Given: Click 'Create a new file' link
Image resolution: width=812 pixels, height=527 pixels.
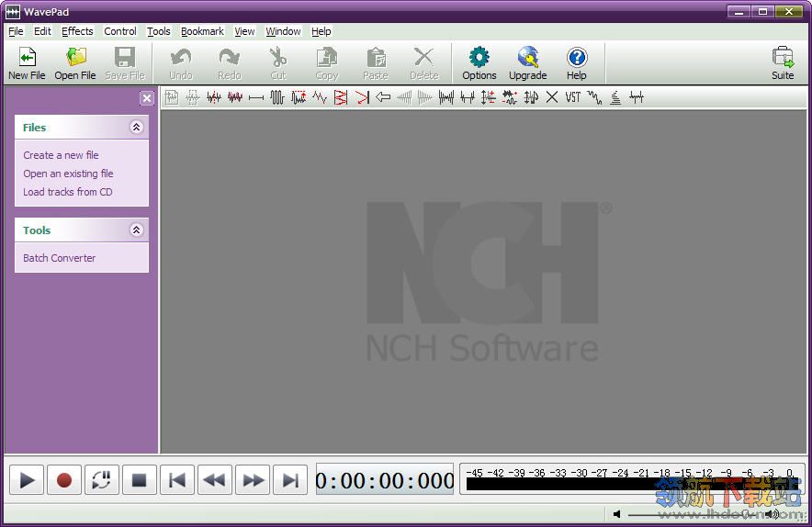Looking at the screenshot, I should point(62,155).
